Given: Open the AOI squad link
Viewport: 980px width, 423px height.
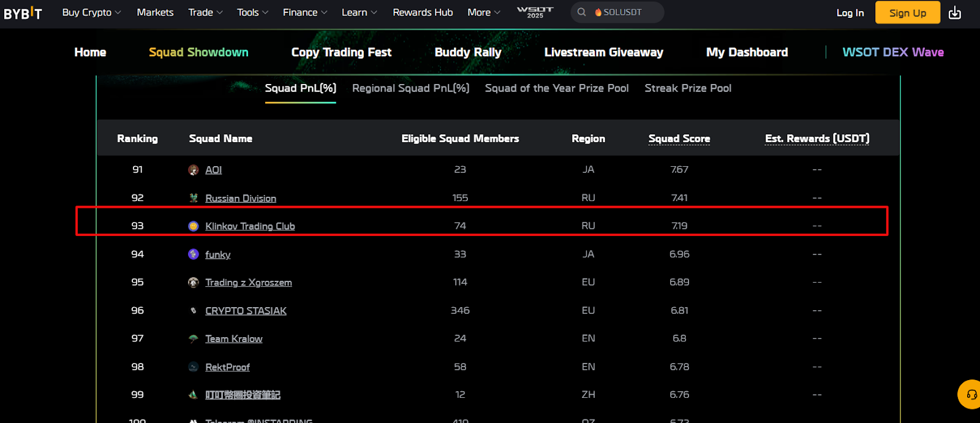Looking at the screenshot, I should click(214, 170).
